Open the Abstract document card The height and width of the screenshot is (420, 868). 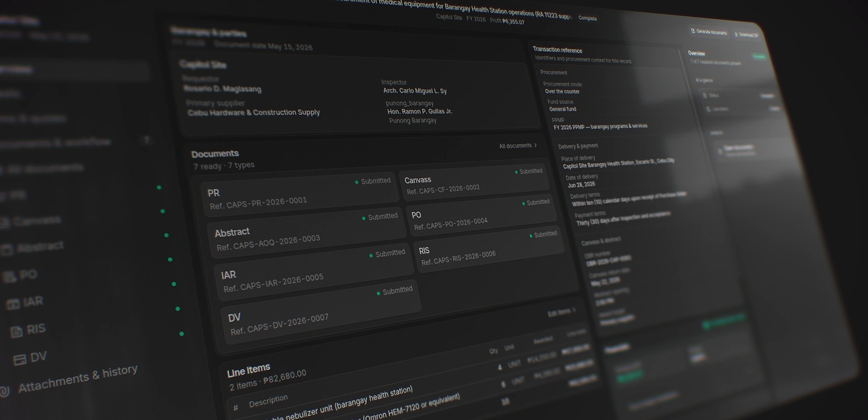307,232
